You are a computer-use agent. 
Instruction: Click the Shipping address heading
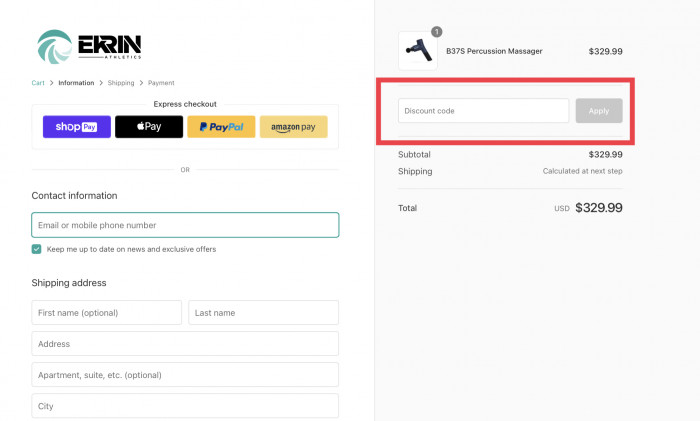coord(69,283)
